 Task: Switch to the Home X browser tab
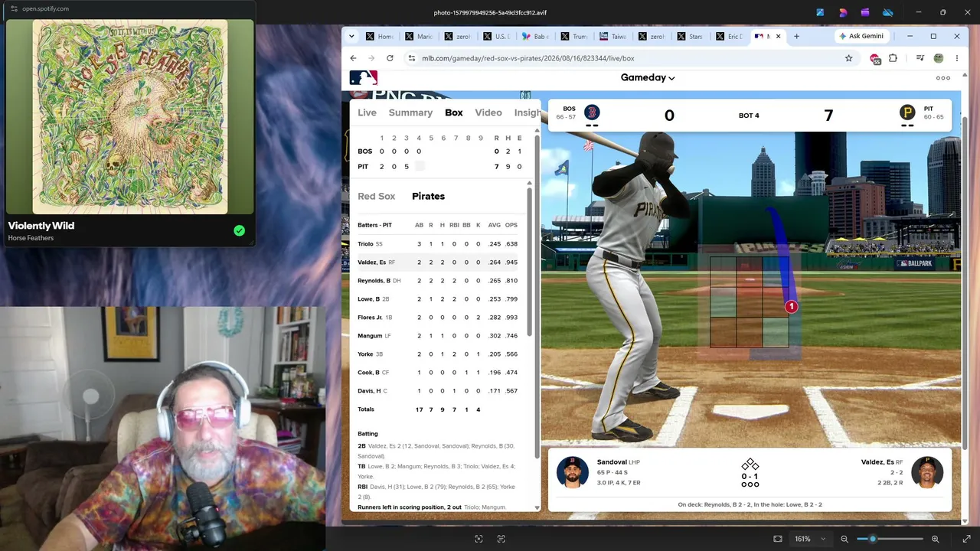coord(380,36)
